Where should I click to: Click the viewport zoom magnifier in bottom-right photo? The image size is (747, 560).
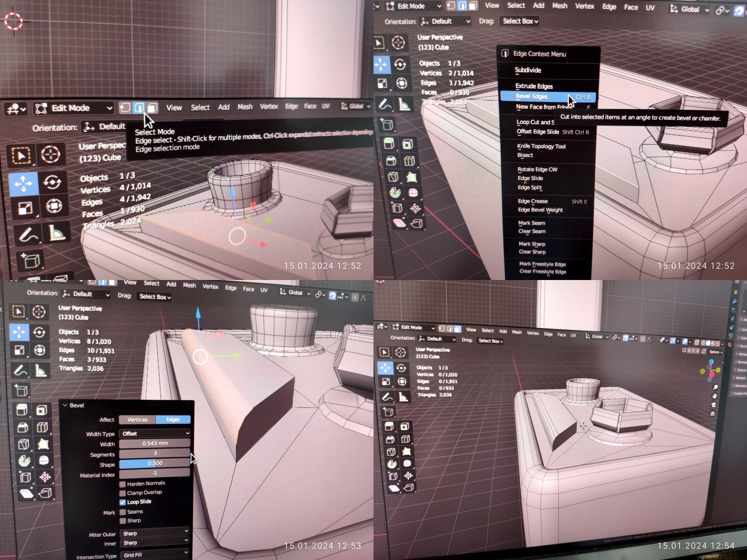pyautogui.click(x=715, y=387)
